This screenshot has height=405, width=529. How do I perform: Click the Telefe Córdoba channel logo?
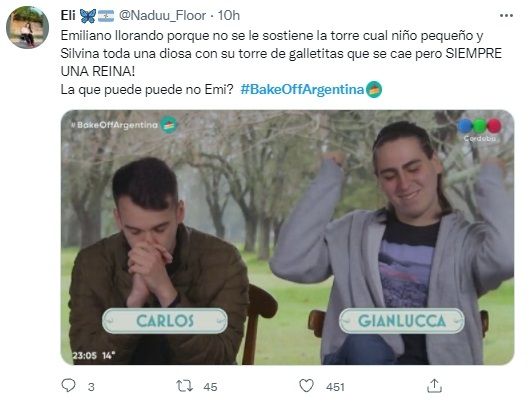(479, 130)
